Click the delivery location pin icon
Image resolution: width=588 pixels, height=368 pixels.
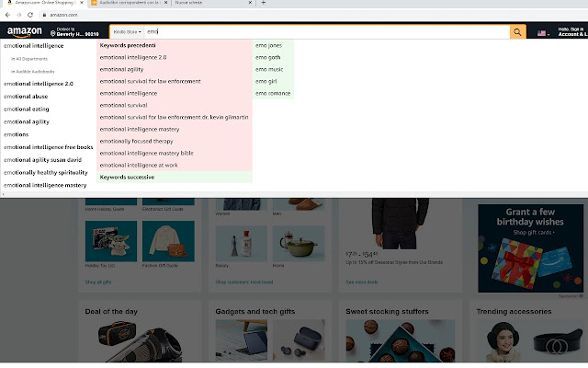(x=53, y=33)
